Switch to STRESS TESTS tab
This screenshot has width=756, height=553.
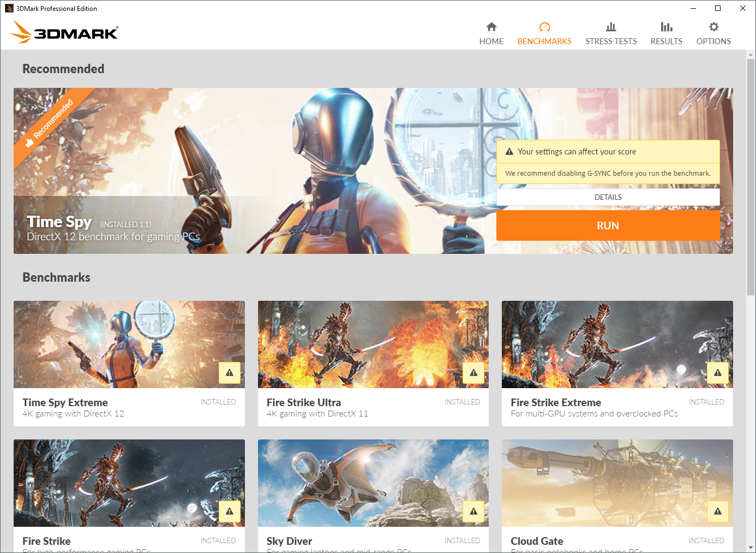[611, 33]
